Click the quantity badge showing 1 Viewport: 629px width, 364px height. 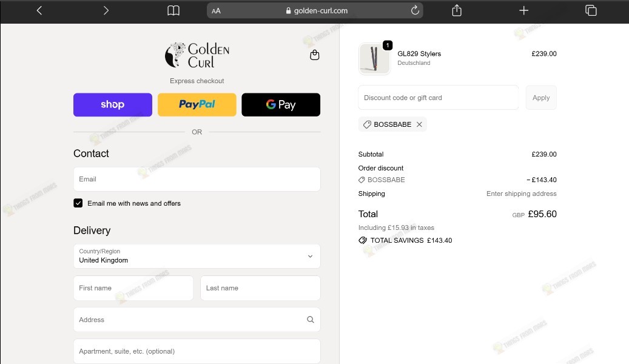[x=388, y=45]
